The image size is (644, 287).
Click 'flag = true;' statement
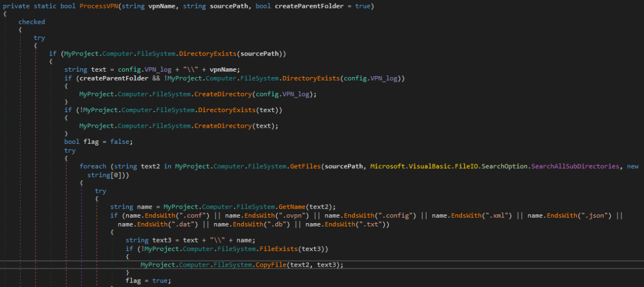click(148, 280)
